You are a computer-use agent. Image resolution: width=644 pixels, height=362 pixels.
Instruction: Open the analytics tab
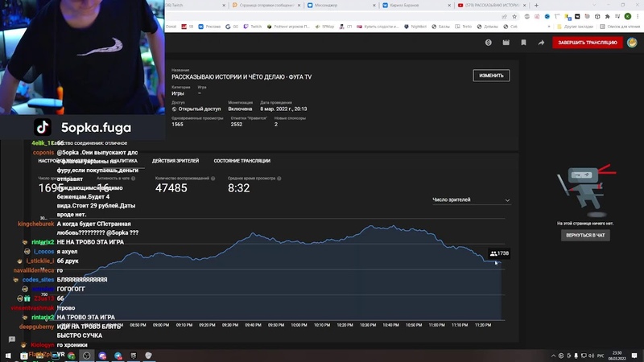point(124,161)
